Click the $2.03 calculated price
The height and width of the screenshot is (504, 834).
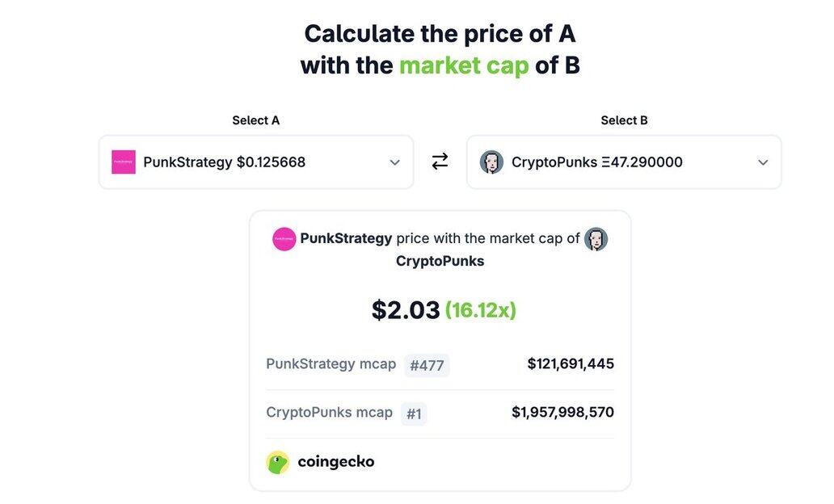tap(406, 310)
